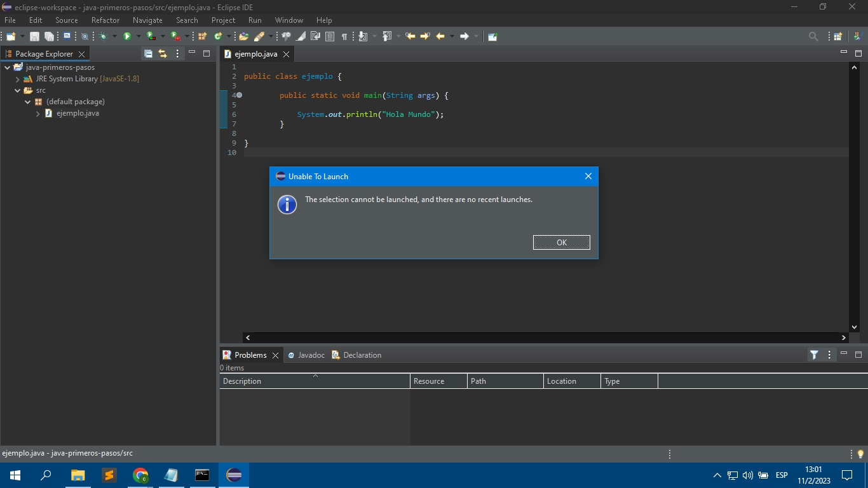Expand the ejemplo.java tree node
This screenshot has width=868, height=488.
38,113
